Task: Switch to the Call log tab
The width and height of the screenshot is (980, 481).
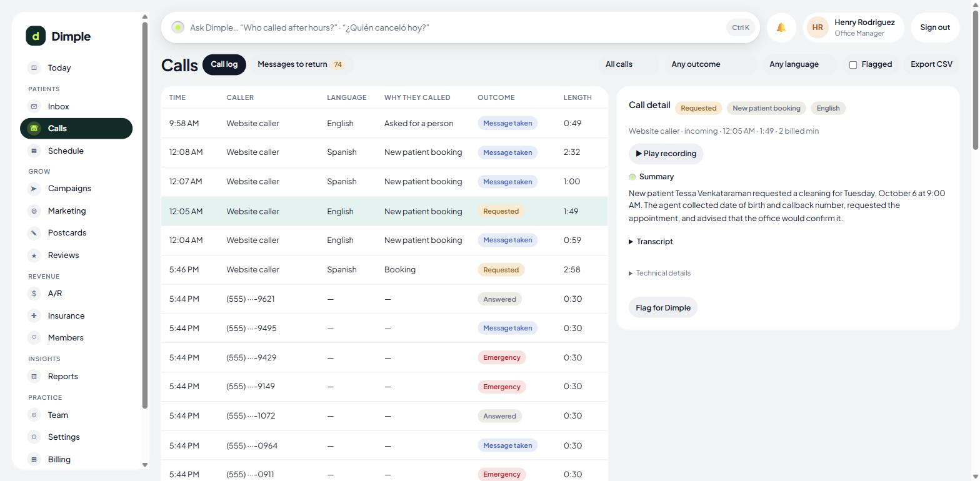Action: click(x=224, y=64)
